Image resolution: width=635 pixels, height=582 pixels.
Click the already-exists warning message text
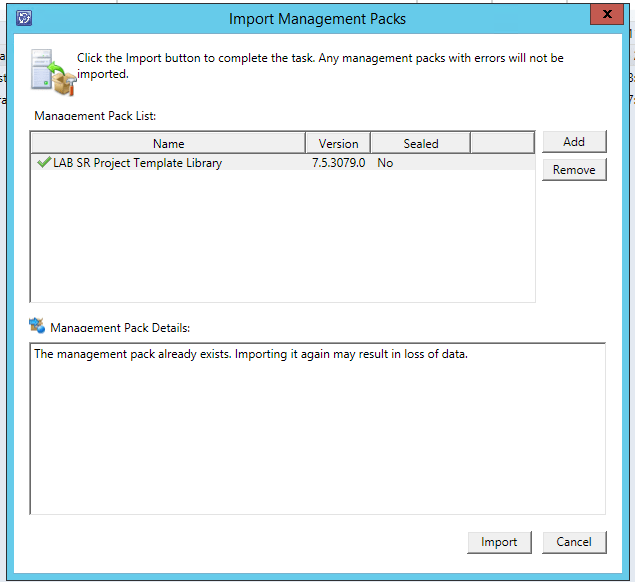[250, 354]
